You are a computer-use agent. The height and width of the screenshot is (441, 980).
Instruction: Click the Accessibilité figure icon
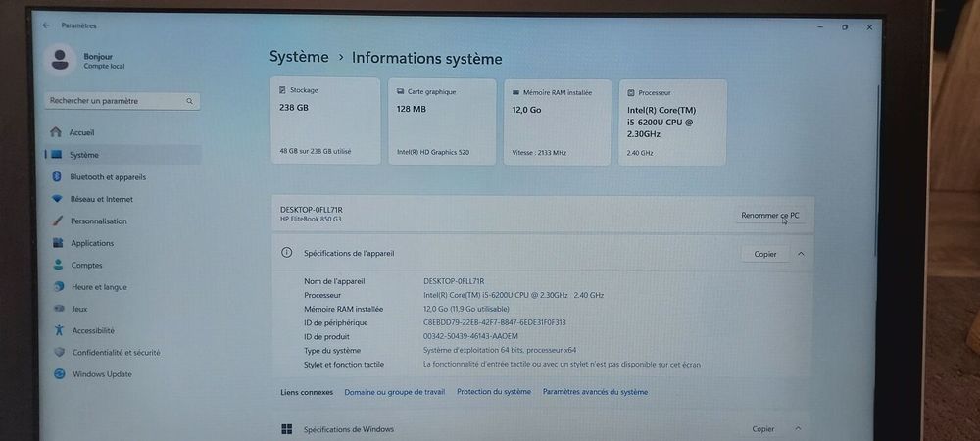coord(60,330)
